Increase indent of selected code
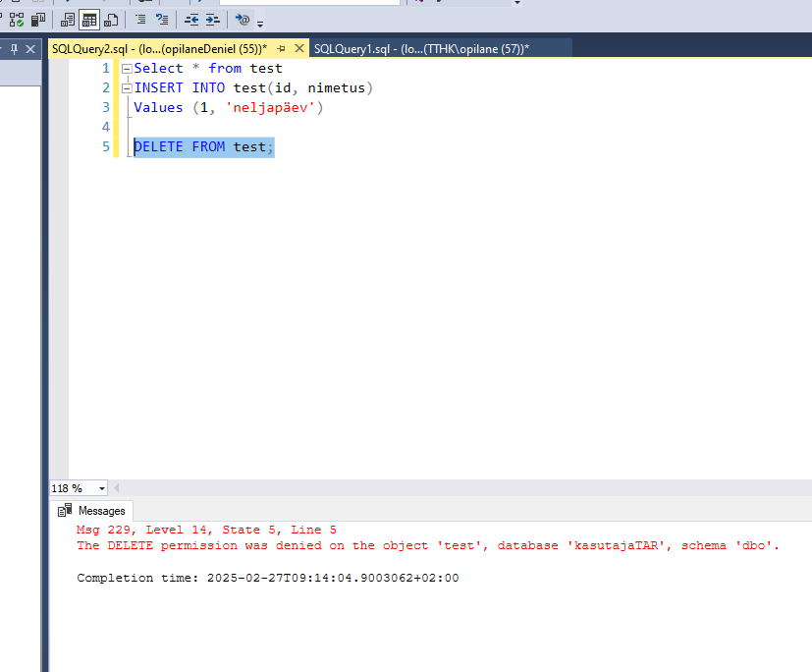 212,20
